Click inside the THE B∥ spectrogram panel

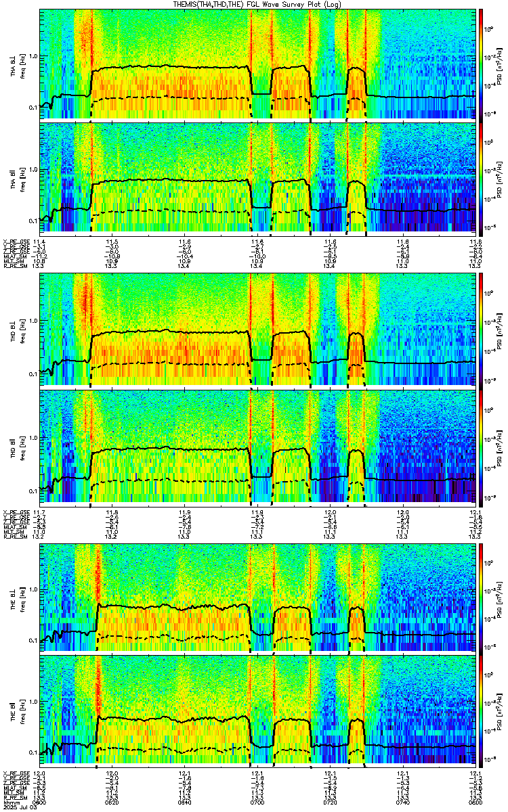[257, 710]
